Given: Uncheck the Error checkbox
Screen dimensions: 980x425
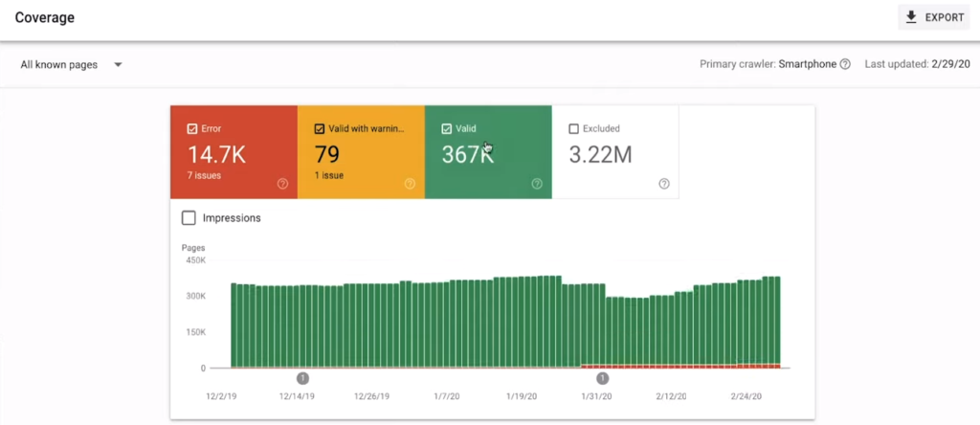Looking at the screenshot, I should (192, 128).
